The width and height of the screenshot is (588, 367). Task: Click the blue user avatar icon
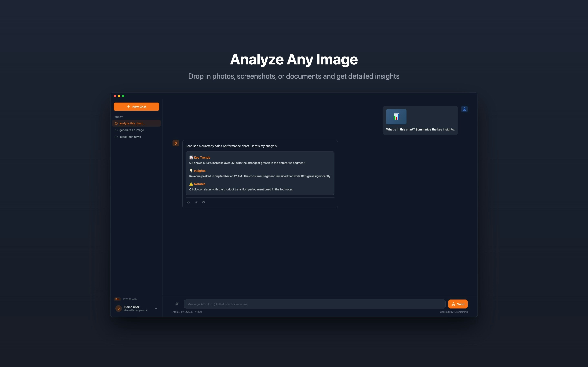[x=464, y=109]
